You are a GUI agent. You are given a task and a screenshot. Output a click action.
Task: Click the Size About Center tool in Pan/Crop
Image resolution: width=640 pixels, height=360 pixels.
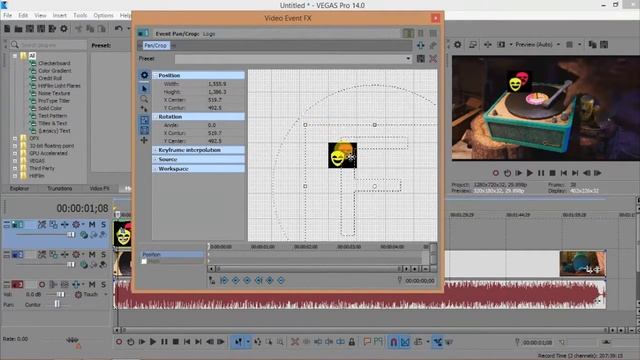coord(144,131)
